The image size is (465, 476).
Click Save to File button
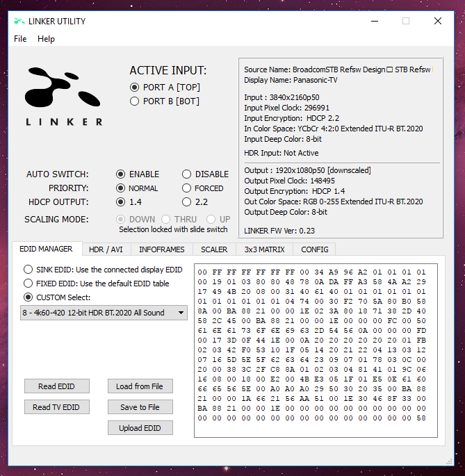140,407
